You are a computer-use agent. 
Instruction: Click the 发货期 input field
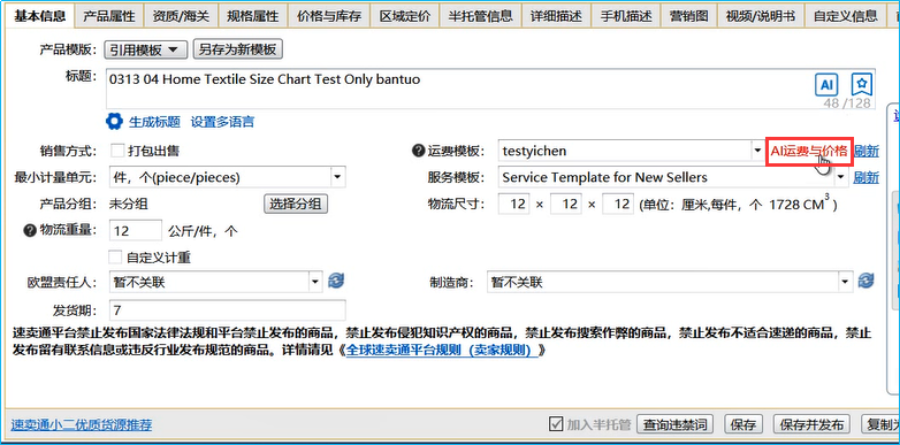pyautogui.click(x=227, y=311)
